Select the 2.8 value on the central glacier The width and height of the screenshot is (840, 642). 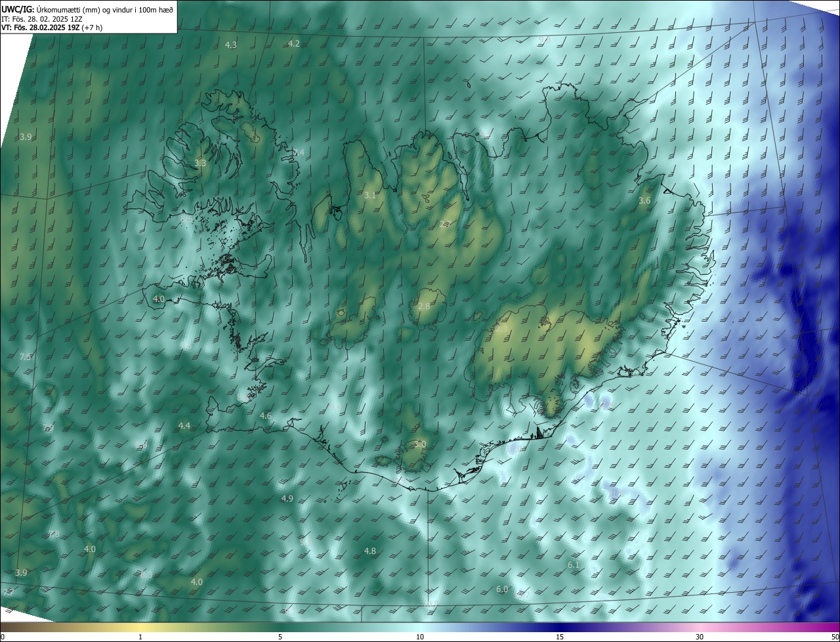(x=424, y=306)
